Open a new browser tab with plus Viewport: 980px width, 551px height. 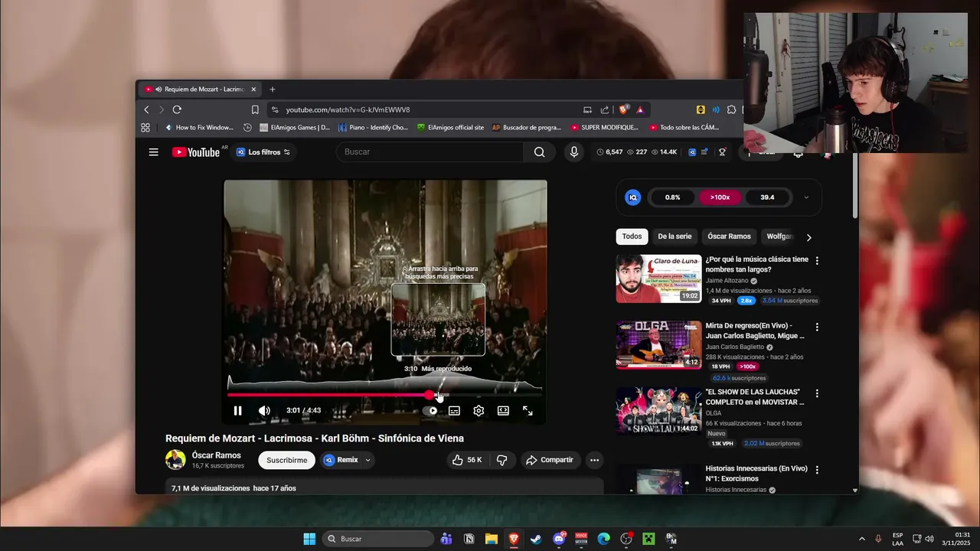pyautogui.click(x=272, y=89)
